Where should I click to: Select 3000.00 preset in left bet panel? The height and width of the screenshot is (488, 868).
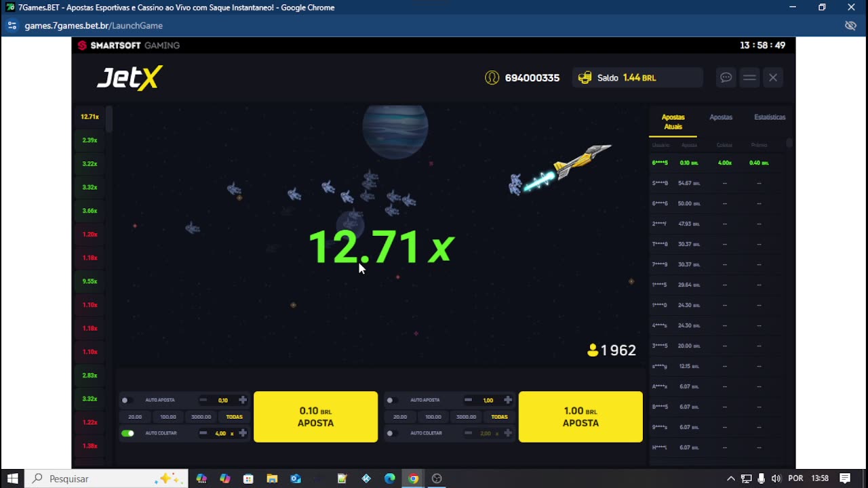point(201,417)
